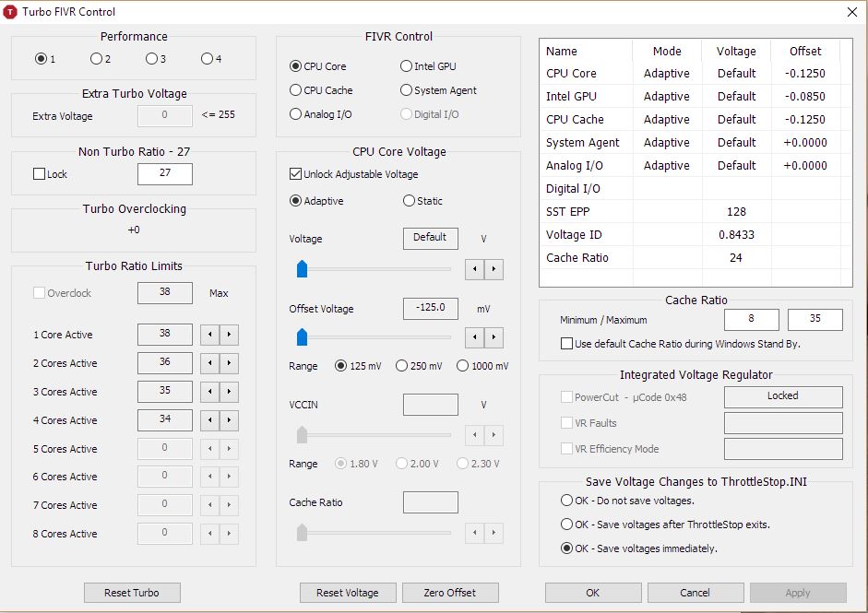This screenshot has width=868, height=613.
Task: Select Performance profile 2
Action: (x=95, y=57)
